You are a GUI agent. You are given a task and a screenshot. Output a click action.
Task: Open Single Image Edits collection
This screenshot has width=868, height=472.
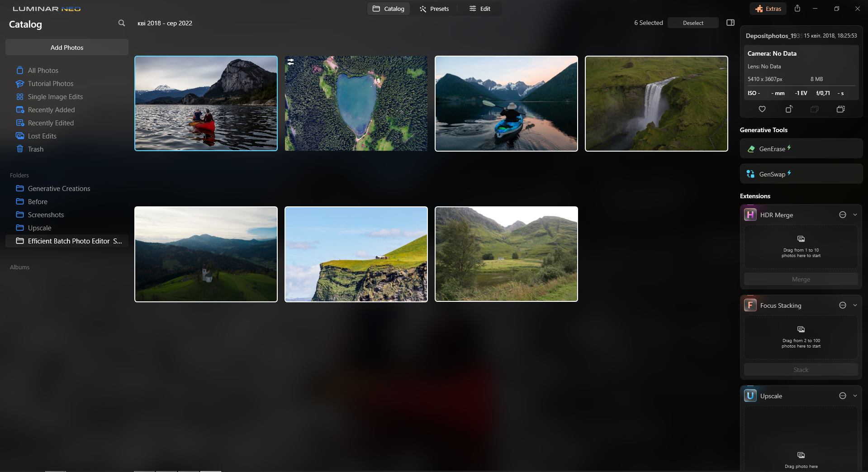(55, 97)
